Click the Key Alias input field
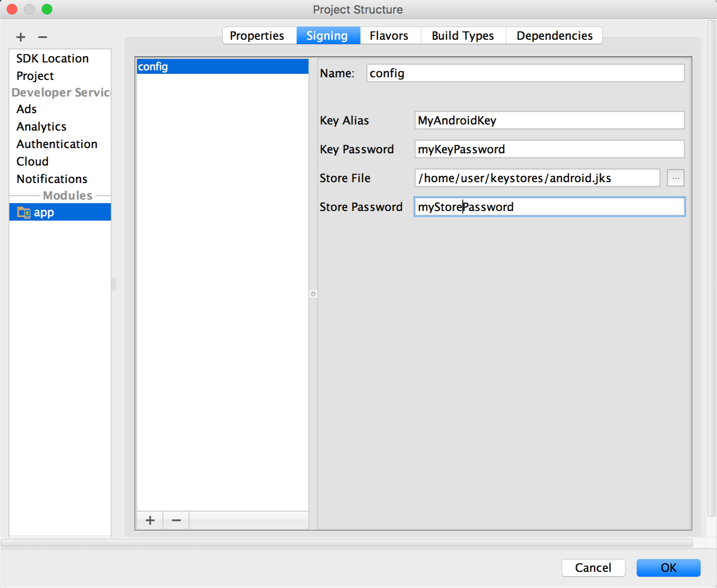The image size is (717, 588). pos(549,121)
